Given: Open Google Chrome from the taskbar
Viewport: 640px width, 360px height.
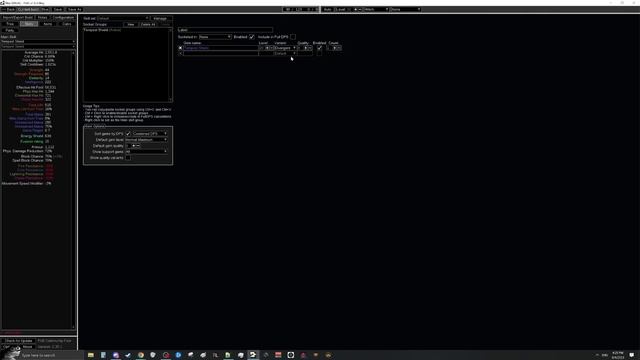Looking at the screenshot, I should [x=141, y=355].
